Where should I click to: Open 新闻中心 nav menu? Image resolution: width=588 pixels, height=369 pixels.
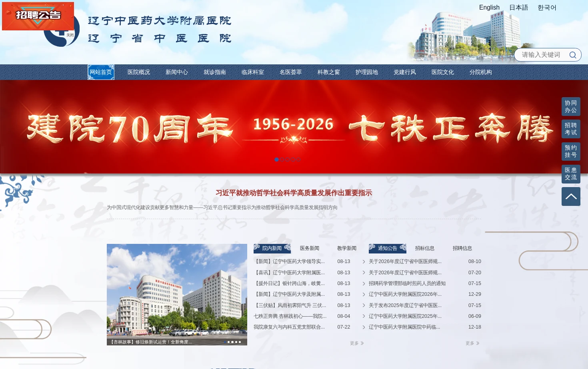coord(177,72)
